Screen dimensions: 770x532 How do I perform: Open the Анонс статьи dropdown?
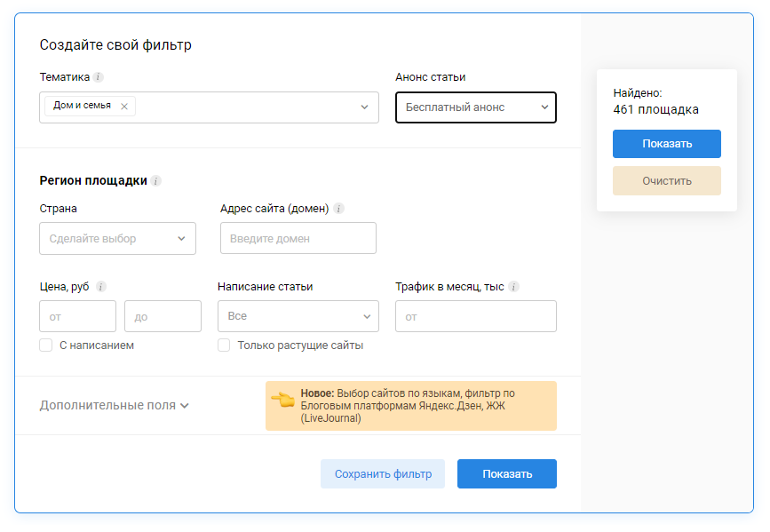[475, 107]
